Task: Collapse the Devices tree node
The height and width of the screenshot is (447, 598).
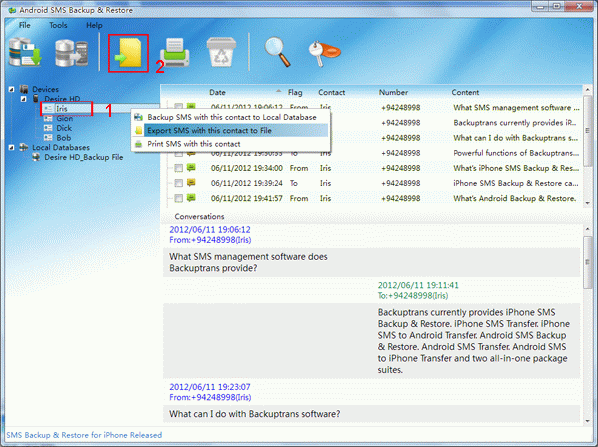Action: pyautogui.click(x=11, y=89)
